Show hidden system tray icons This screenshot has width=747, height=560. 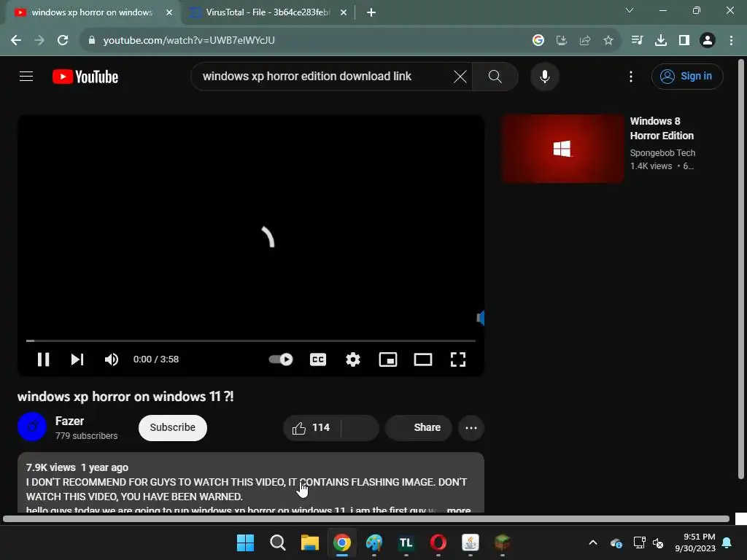[592, 542]
